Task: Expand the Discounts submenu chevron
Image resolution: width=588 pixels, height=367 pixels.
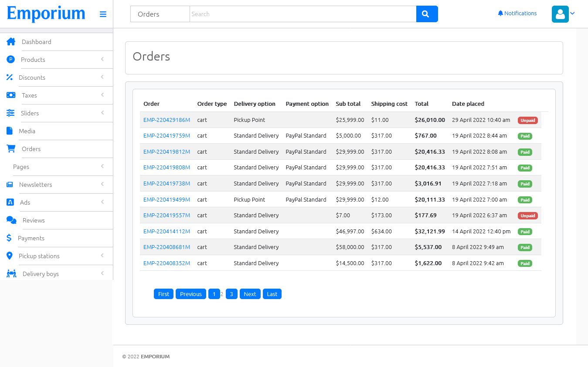Action: coord(102,77)
